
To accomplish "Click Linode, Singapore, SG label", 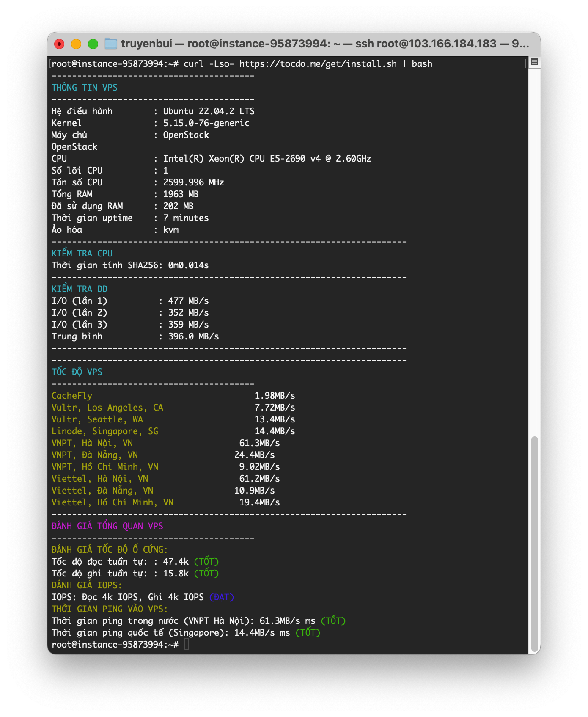I will 105,431.
